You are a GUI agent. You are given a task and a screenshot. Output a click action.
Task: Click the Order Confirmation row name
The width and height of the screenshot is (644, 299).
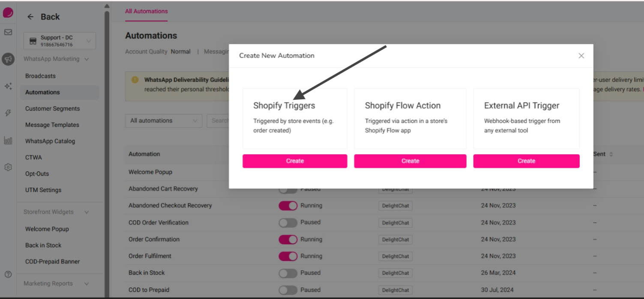pos(154,239)
